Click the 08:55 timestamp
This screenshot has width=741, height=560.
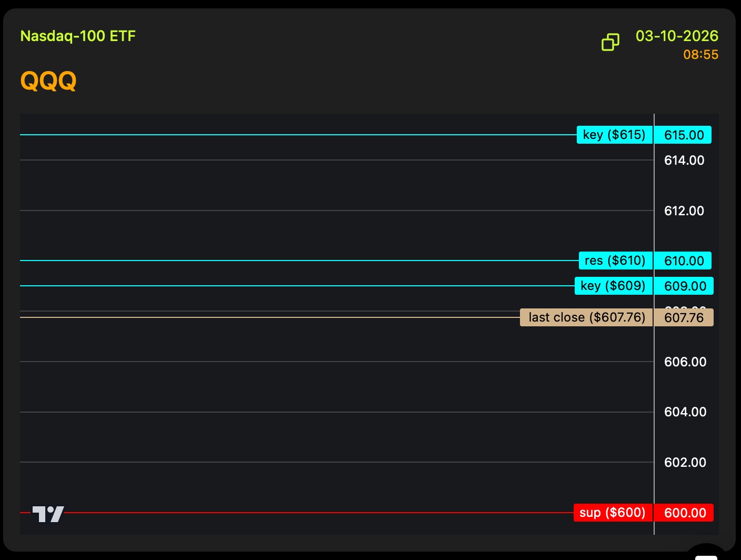click(x=700, y=55)
